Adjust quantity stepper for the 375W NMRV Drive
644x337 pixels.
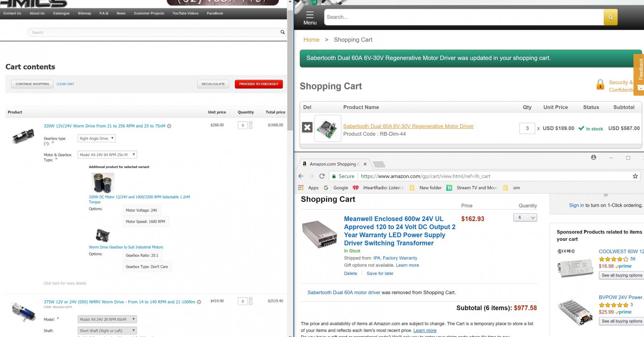(251, 301)
